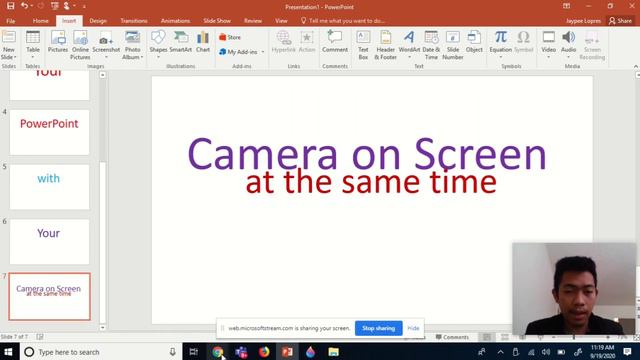This screenshot has height=360, width=640.
Task: Switch to the Animations tab
Action: click(x=176, y=21)
